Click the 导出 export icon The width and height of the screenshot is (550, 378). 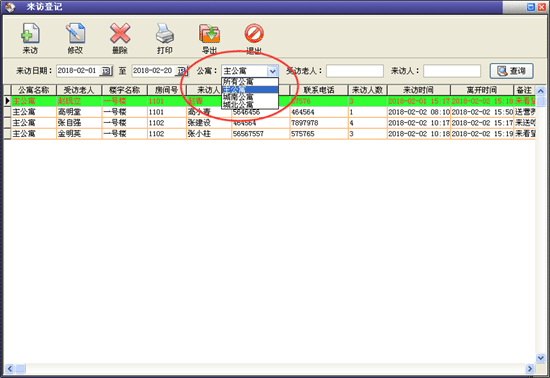tap(209, 34)
